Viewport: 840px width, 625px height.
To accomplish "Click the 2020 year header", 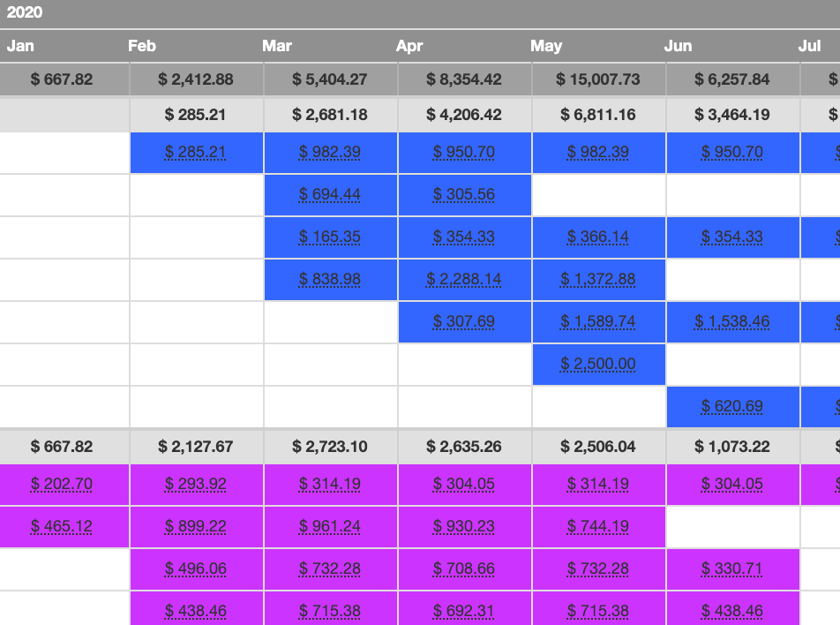I will pos(23,13).
